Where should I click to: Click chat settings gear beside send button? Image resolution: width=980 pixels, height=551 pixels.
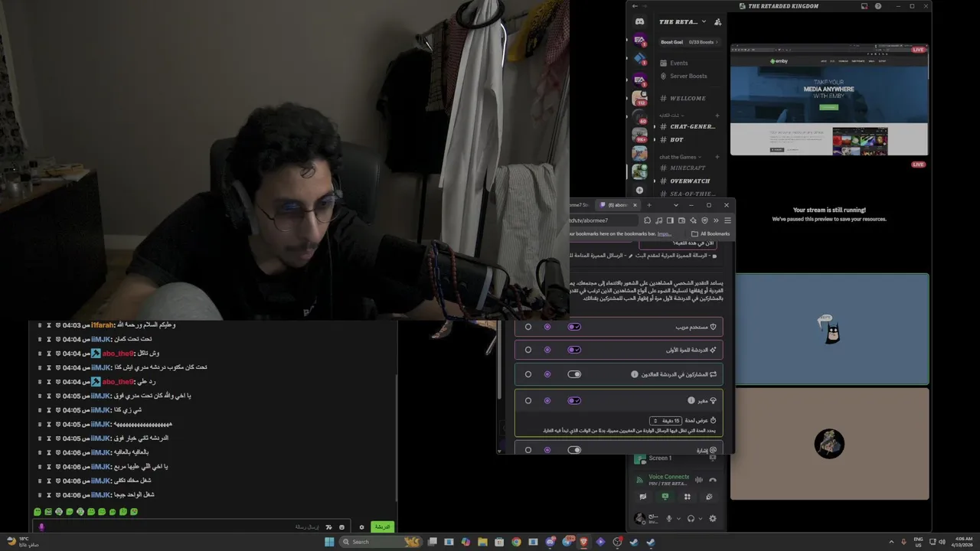coord(361,527)
